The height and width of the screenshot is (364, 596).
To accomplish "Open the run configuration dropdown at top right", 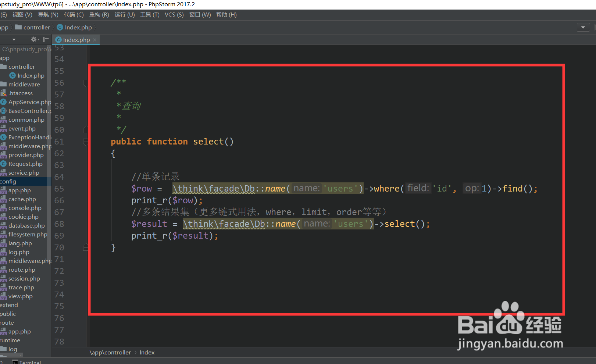I will pos(583,27).
